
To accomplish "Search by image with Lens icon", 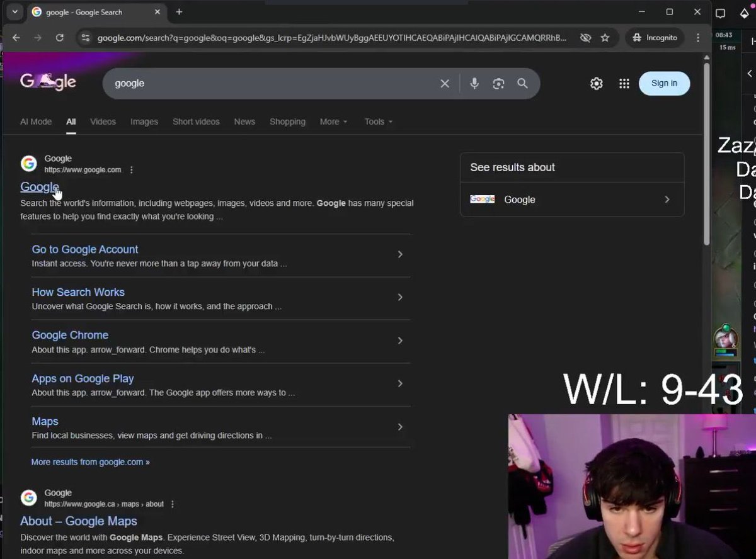I will [498, 84].
